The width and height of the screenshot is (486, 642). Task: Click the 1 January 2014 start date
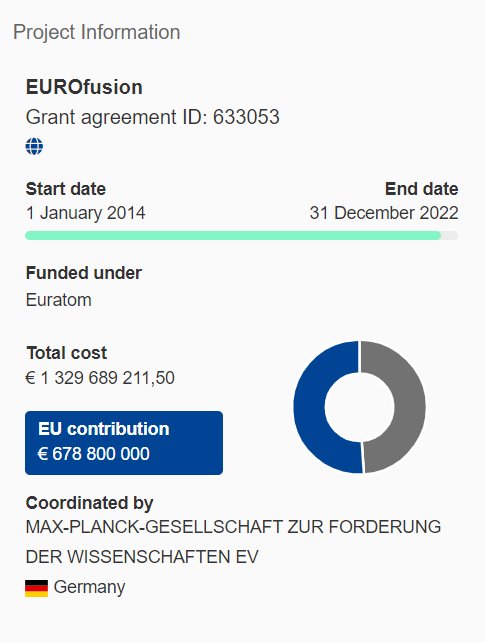pyautogui.click(x=86, y=213)
